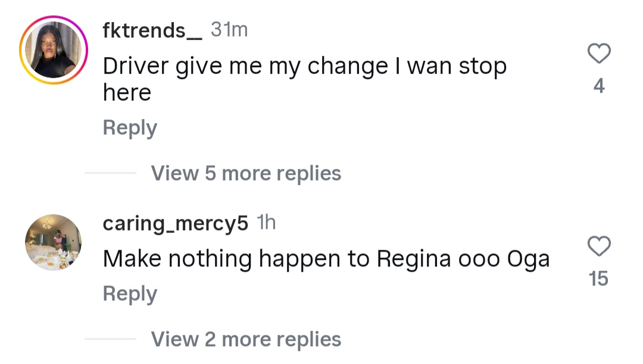
Task: View the 4 likes count on fktrends__ comment
Action: (599, 87)
